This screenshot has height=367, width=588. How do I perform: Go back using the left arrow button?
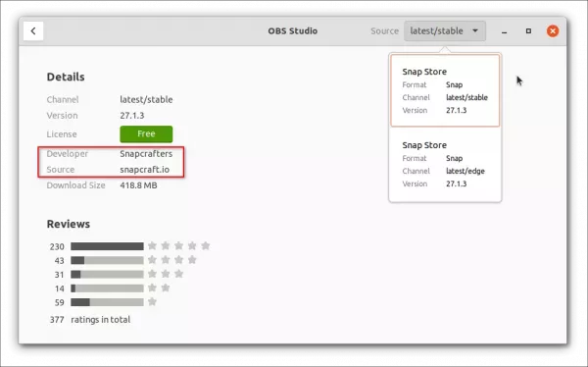(x=33, y=30)
